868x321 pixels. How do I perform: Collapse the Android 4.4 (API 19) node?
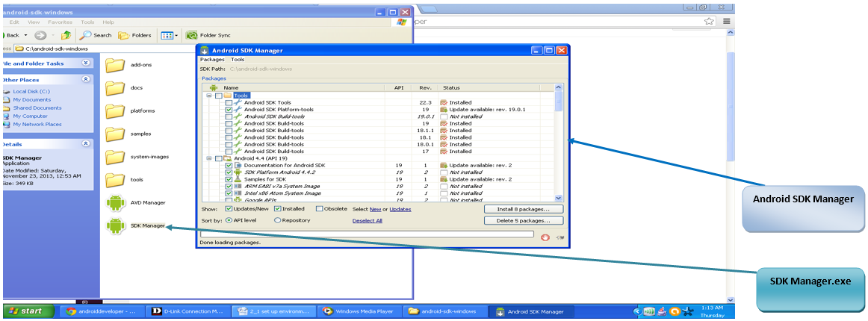click(x=209, y=158)
